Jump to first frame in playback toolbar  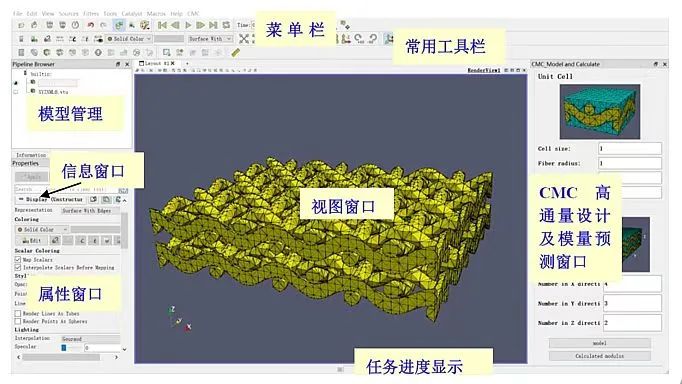[162, 25]
